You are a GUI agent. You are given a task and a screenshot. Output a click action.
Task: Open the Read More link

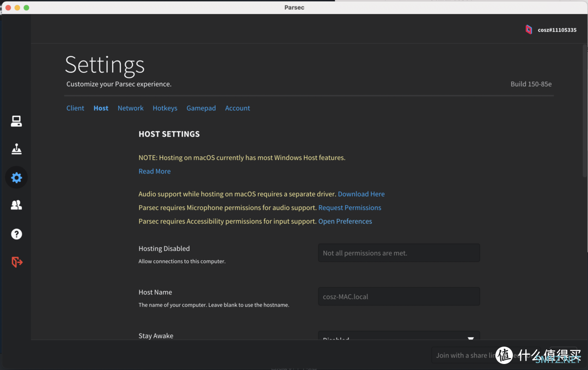point(155,171)
